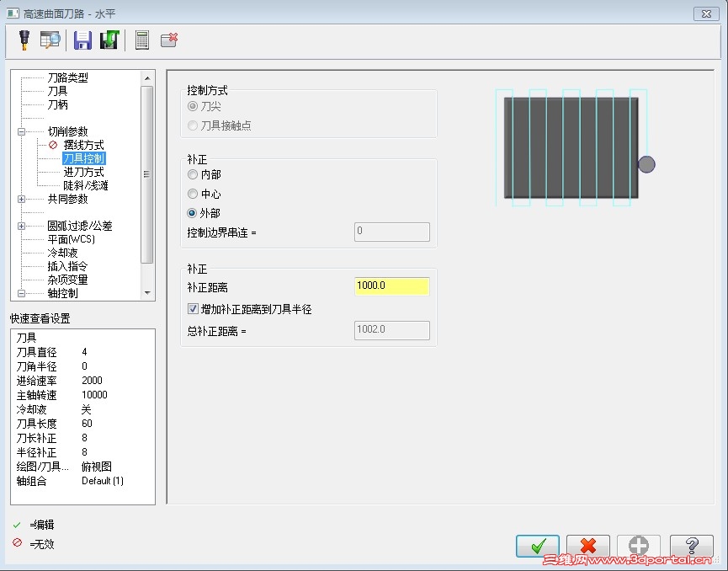Cancel dialog with red X button
The image size is (728, 571).
[x=587, y=546]
